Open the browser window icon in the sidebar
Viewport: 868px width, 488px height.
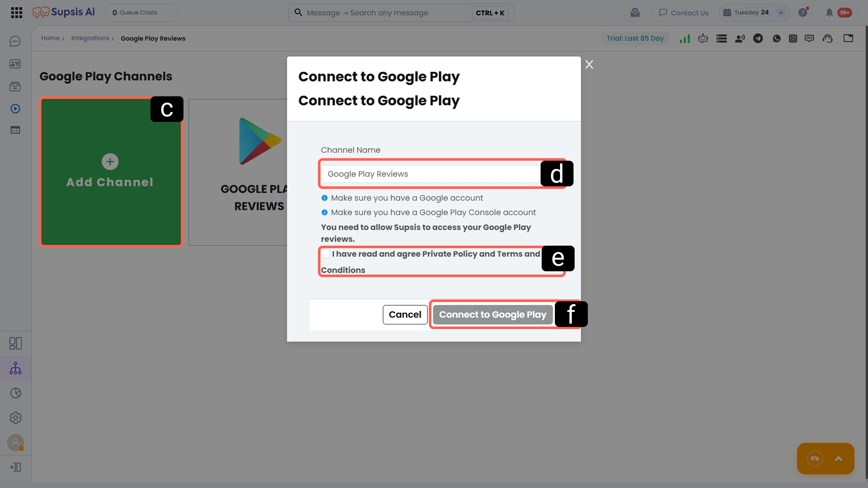(x=15, y=130)
